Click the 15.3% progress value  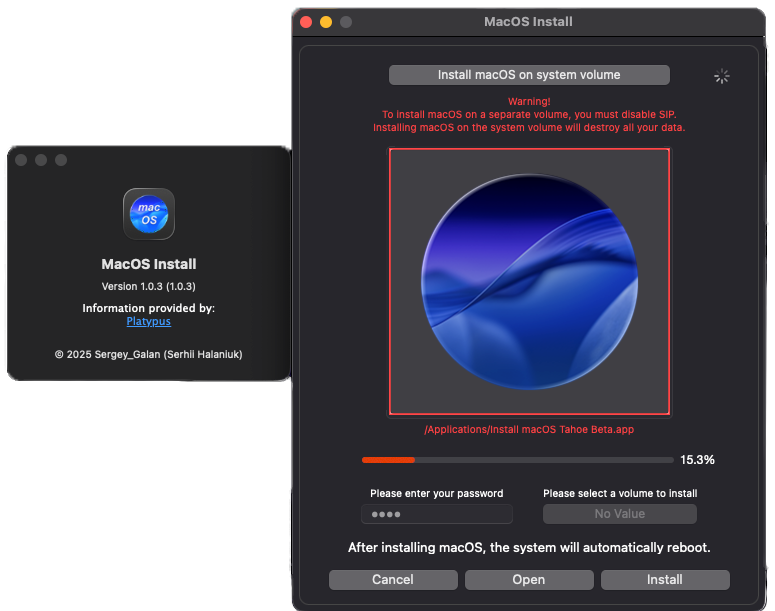[697, 460]
